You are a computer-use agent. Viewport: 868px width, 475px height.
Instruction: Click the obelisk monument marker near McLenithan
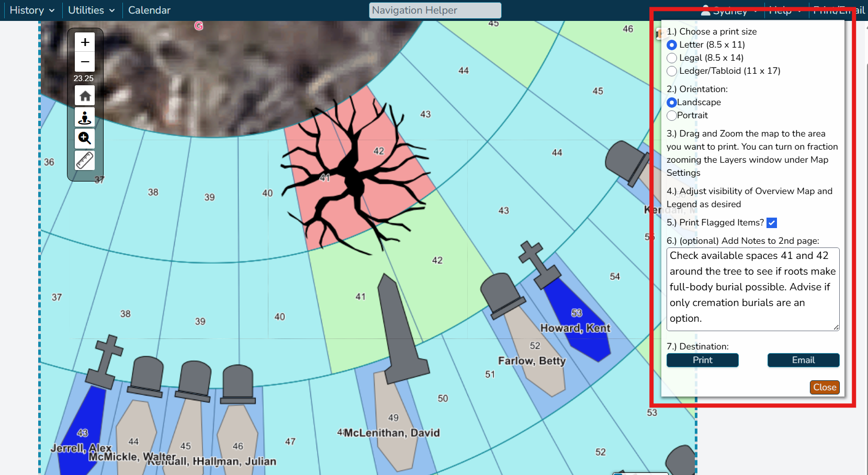(401, 329)
